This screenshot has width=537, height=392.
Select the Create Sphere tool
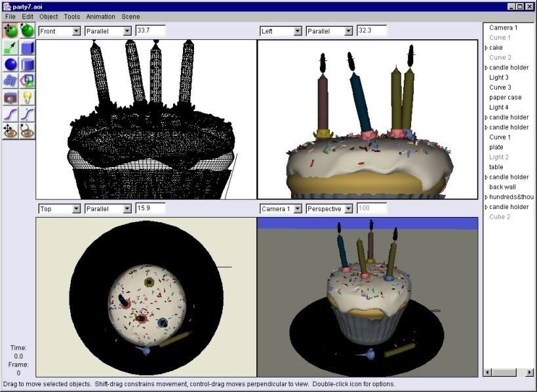pos(10,64)
